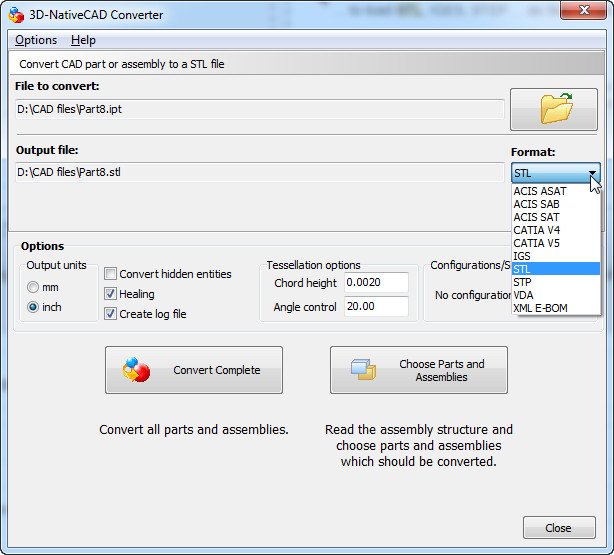This screenshot has height=555, width=614.
Task: Disable the Create log file checkbox
Action: [110, 314]
